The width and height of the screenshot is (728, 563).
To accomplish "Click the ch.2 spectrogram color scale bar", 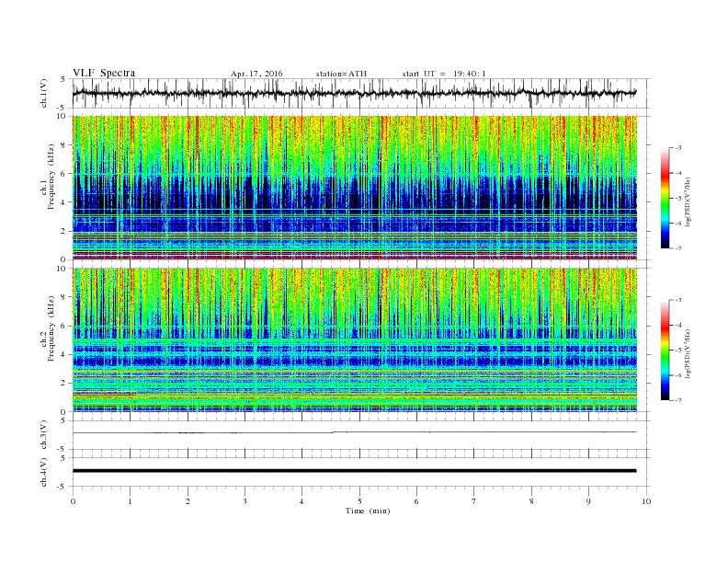I will tap(665, 350).
